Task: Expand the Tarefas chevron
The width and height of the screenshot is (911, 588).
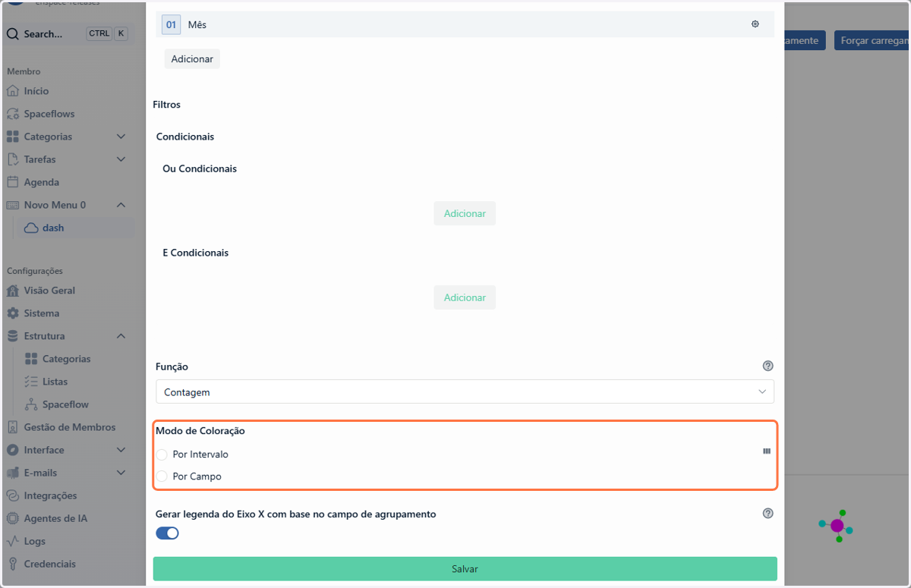Action: pos(121,159)
